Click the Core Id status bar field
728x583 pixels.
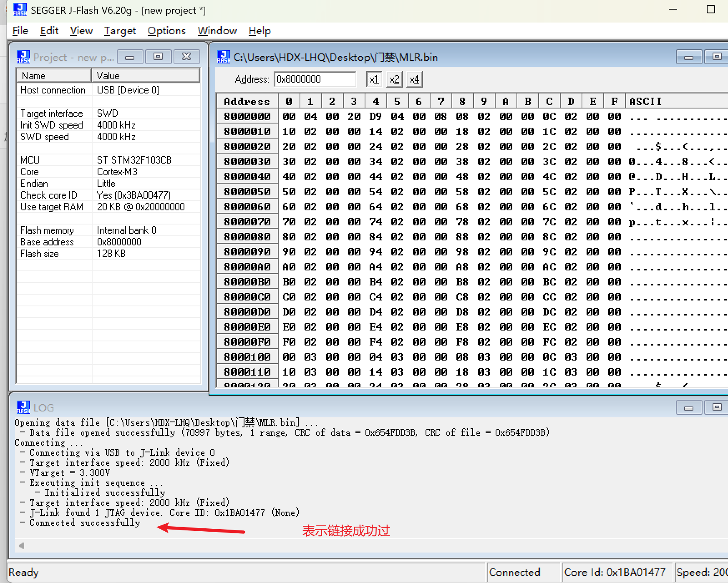(617, 572)
